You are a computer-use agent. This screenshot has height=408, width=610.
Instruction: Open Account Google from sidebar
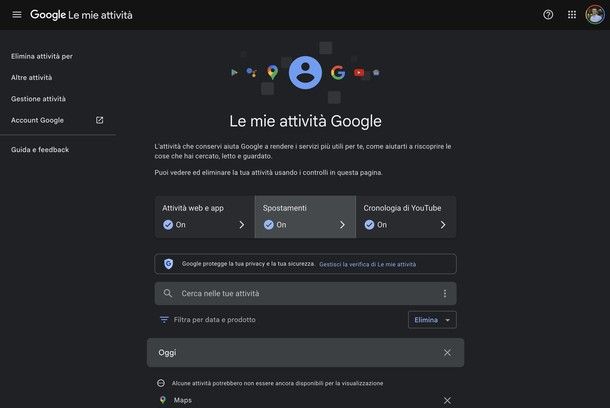point(37,120)
